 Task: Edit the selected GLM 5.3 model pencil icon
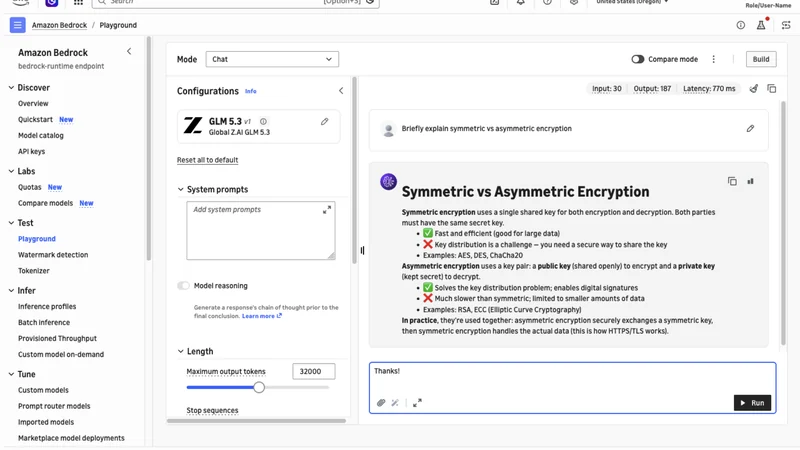click(x=324, y=121)
